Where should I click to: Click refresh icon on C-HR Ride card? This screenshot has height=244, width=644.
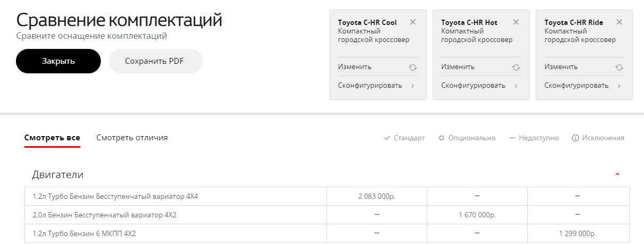(x=619, y=67)
